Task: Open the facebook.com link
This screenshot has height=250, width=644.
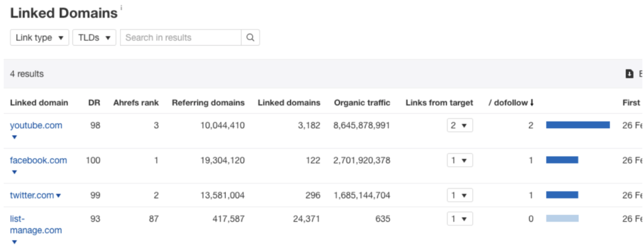Action: (x=38, y=160)
